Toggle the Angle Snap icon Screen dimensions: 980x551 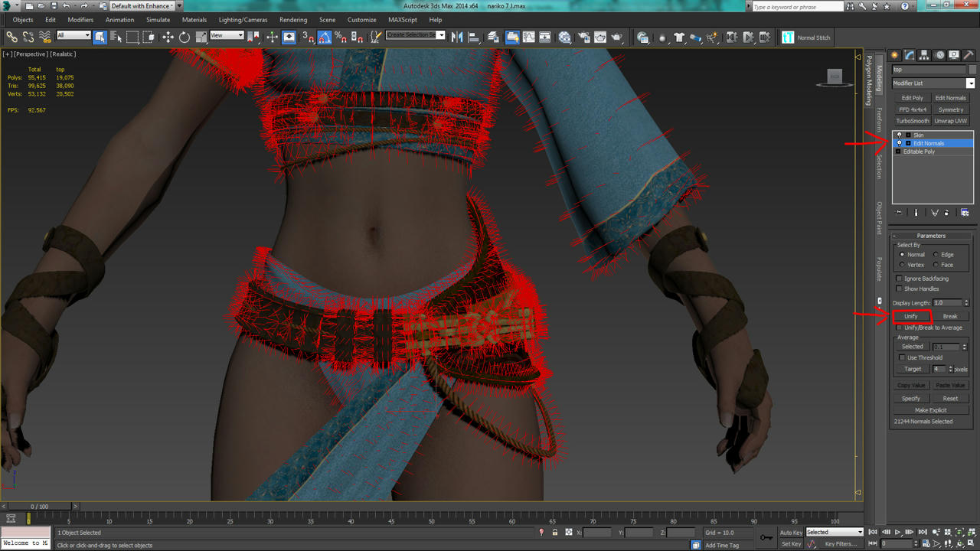coord(325,37)
